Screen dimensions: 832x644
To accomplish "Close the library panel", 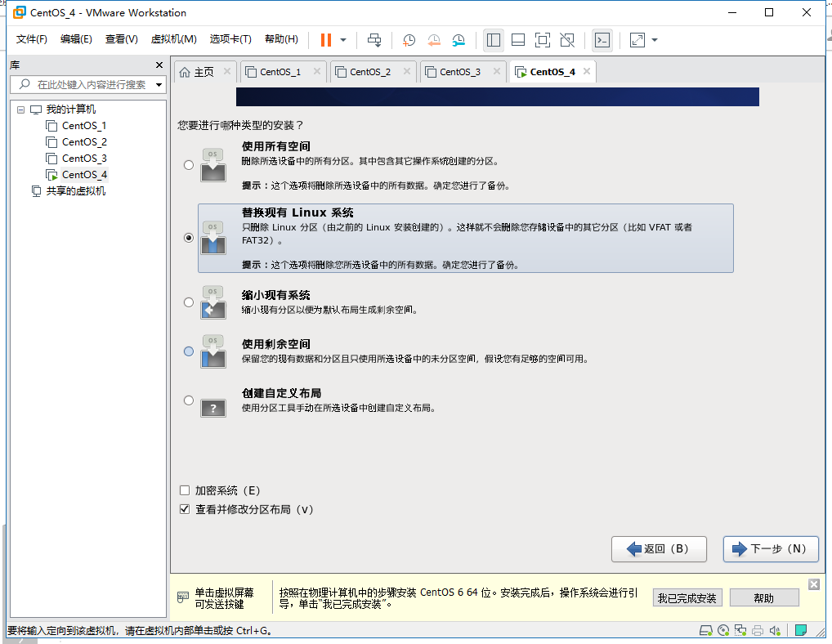I will (159, 65).
